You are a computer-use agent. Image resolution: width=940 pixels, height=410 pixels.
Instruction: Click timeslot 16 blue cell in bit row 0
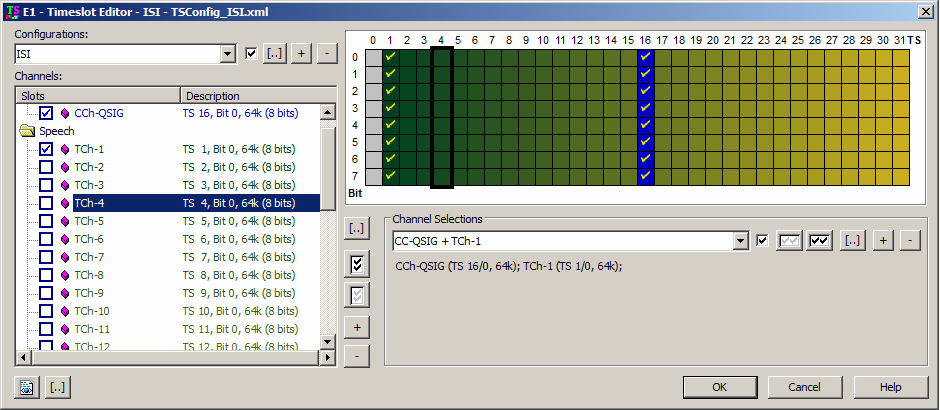tap(645, 57)
